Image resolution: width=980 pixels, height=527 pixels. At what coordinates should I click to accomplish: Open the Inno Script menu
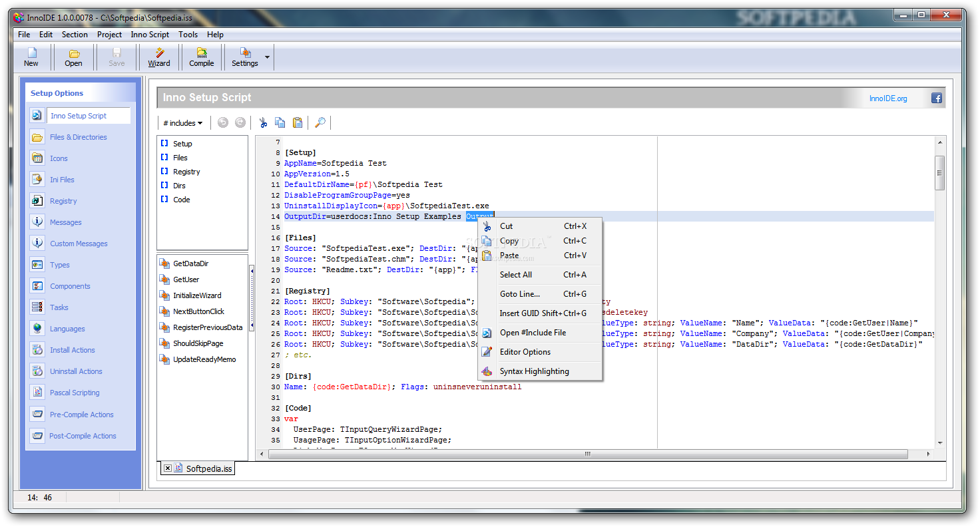point(150,35)
